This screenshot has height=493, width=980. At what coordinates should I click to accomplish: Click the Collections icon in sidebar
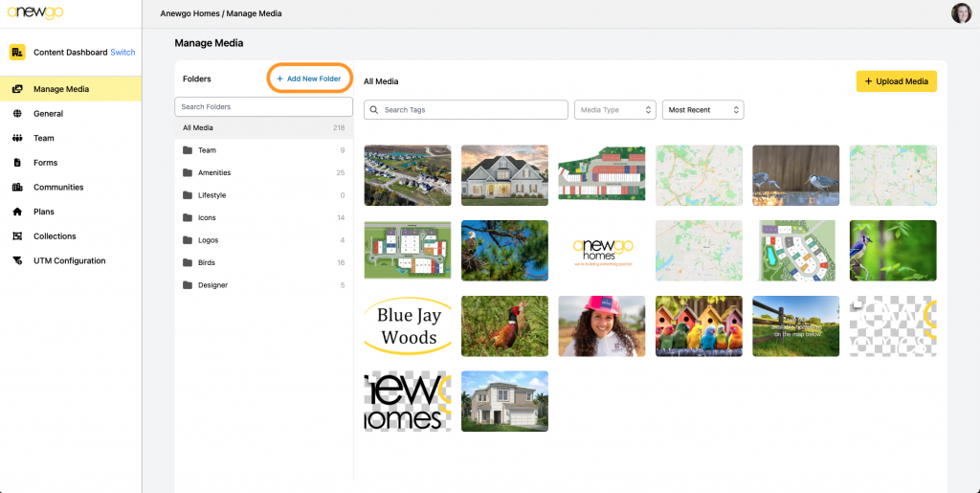click(17, 236)
